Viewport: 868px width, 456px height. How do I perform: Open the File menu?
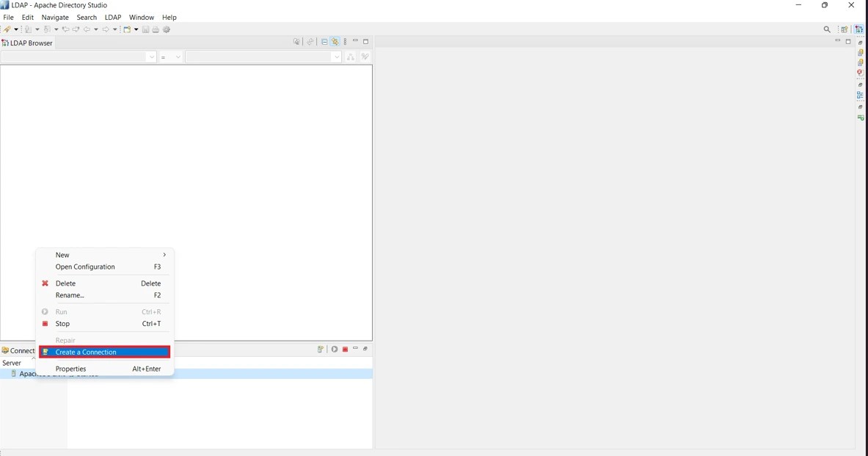8,17
